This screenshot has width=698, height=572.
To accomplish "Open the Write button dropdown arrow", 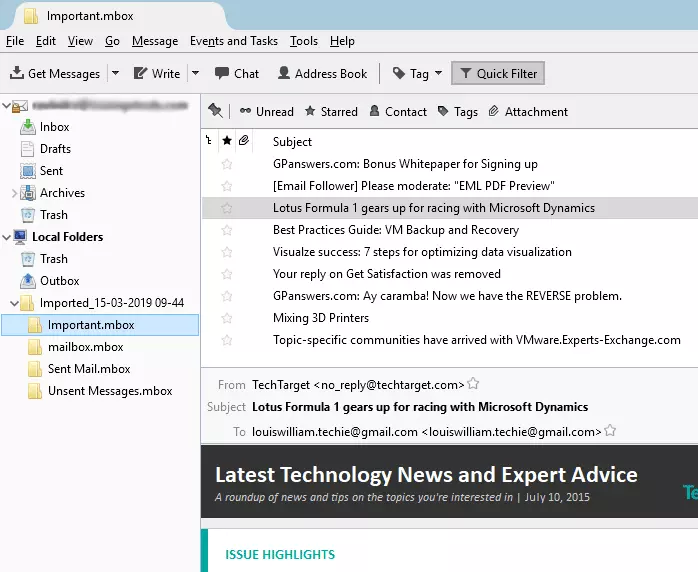I will pos(195,74).
